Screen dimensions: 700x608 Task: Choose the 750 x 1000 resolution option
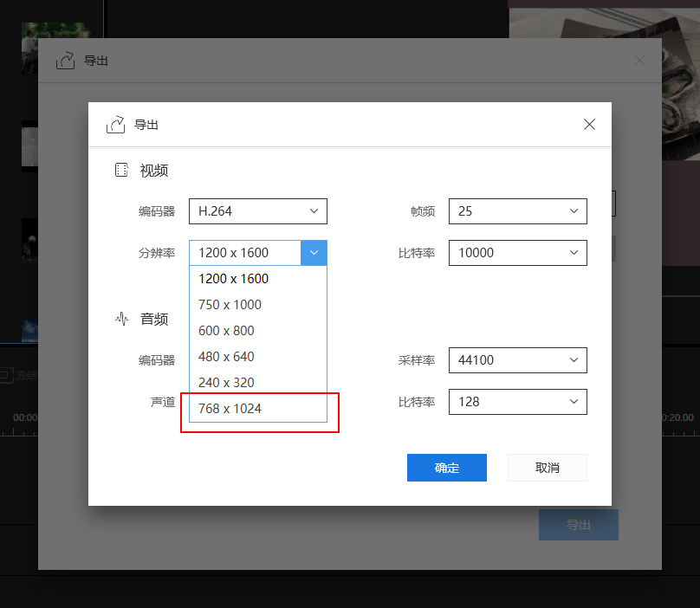(x=230, y=304)
